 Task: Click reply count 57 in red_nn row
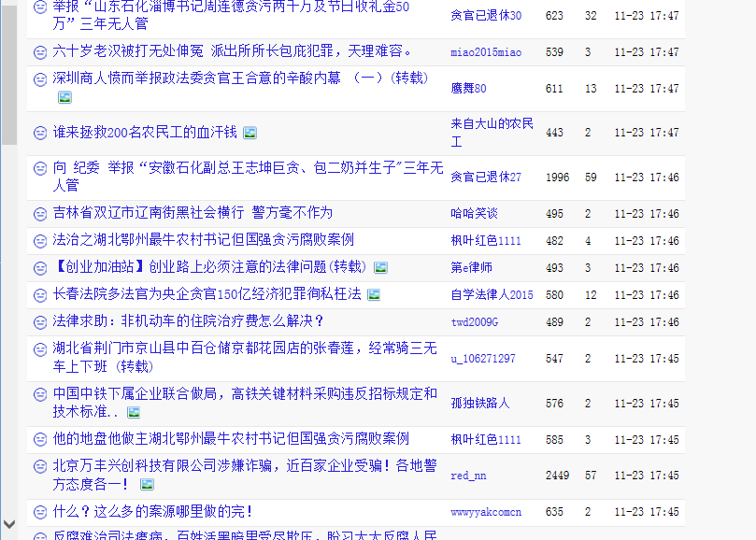(591, 476)
